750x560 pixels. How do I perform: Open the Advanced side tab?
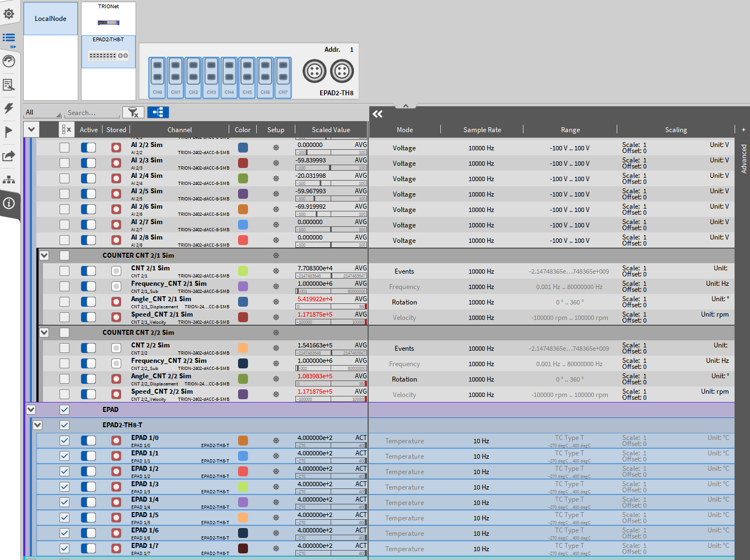(743, 159)
